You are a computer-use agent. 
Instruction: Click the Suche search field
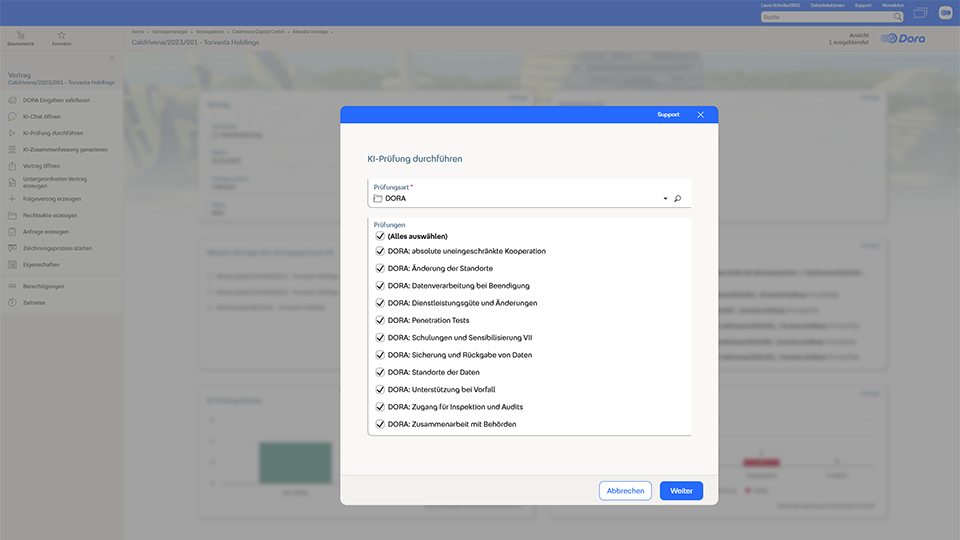click(826, 17)
